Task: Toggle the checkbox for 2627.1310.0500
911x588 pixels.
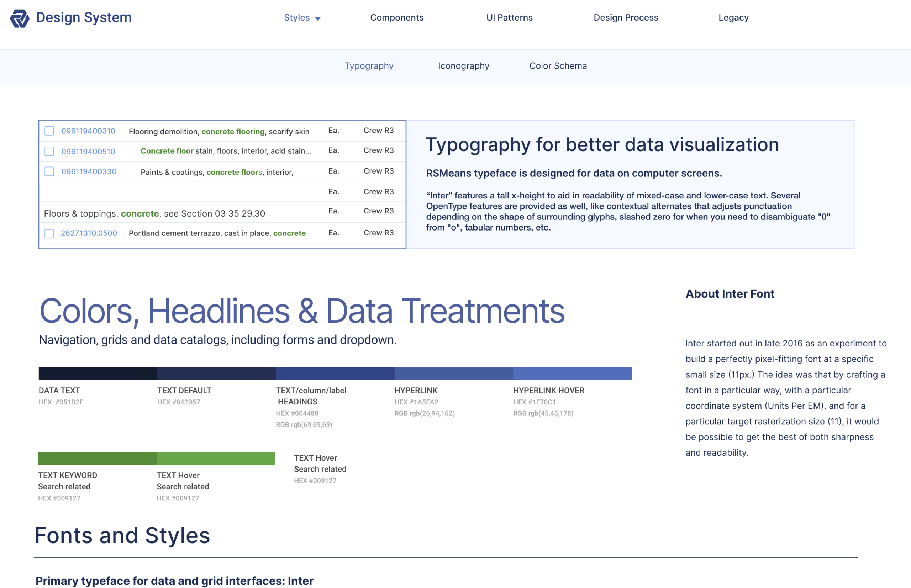Action: click(x=49, y=233)
